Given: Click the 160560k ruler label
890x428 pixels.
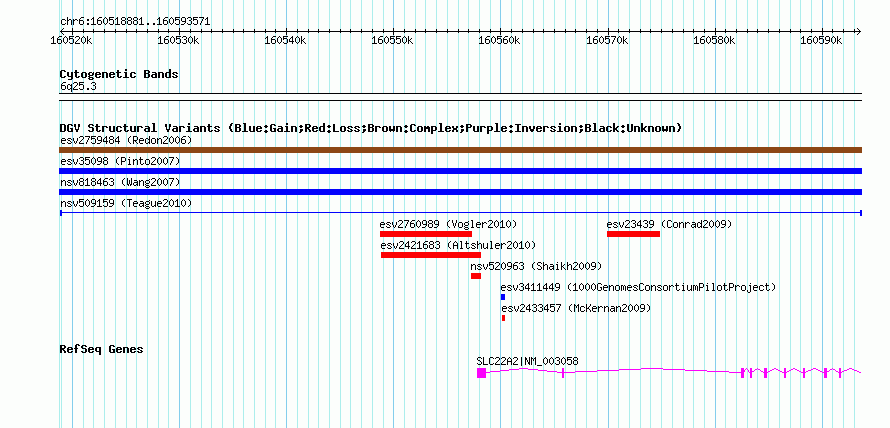Looking at the screenshot, I should tap(500, 41).
